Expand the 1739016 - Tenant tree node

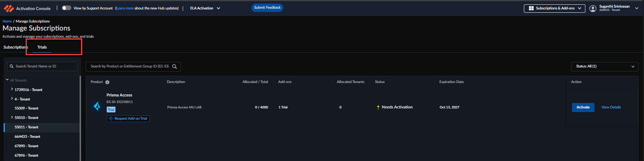pyautogui.click(x=12, y=89)
